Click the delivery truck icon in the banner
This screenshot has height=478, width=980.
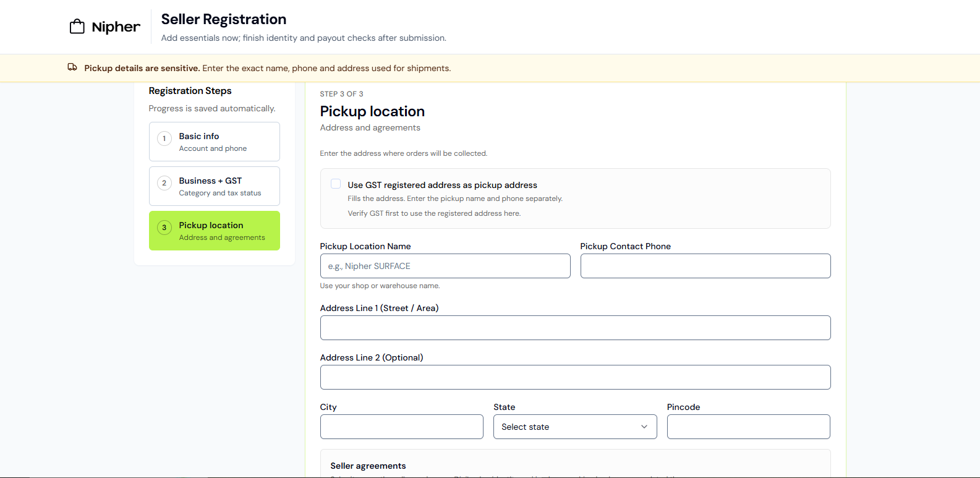point(72,67)
